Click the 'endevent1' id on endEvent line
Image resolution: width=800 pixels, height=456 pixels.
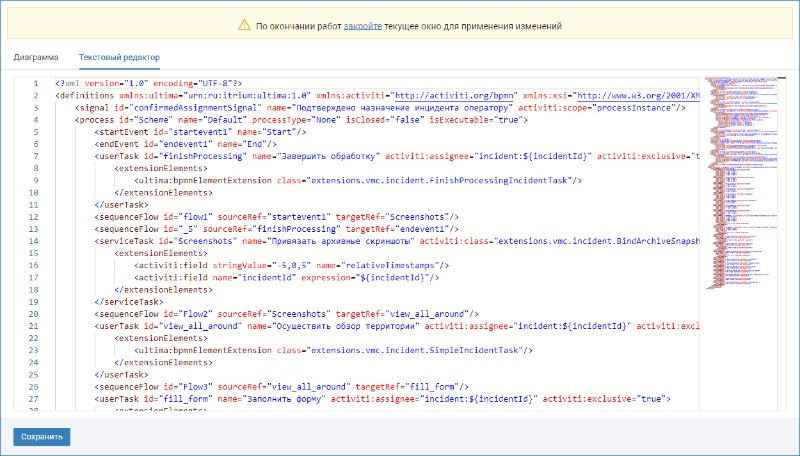tap(188, 144)
